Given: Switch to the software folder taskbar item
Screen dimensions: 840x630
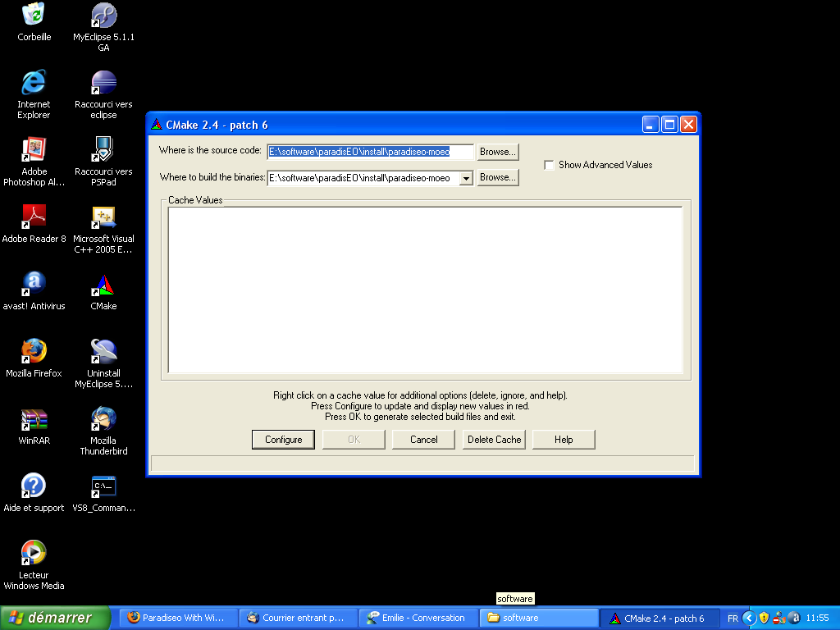Looking at the screenshot, I should pyautogui.click(x=541, y=618).
